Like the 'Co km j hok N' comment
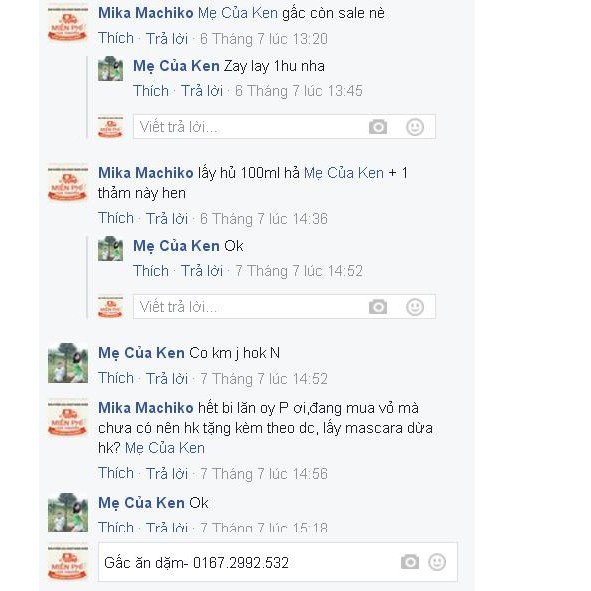Screen dimensions: 591x591 tap(116, 378)
